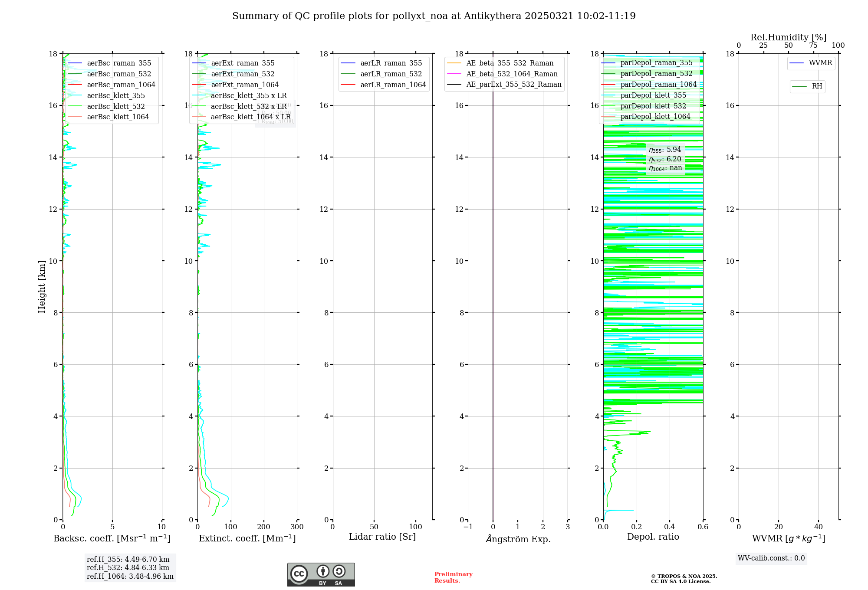Click the WVMR [g*kg⁻¹] axis label
The width and height of the screenshot is (868, 590).
pyautogui.click(x=789, y=538)
